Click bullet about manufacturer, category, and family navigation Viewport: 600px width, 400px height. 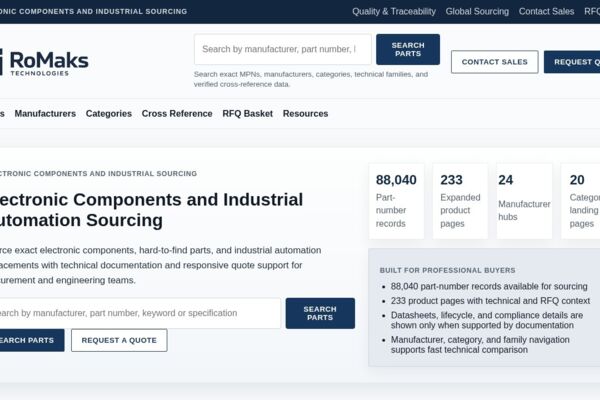[x=480, y=345]
